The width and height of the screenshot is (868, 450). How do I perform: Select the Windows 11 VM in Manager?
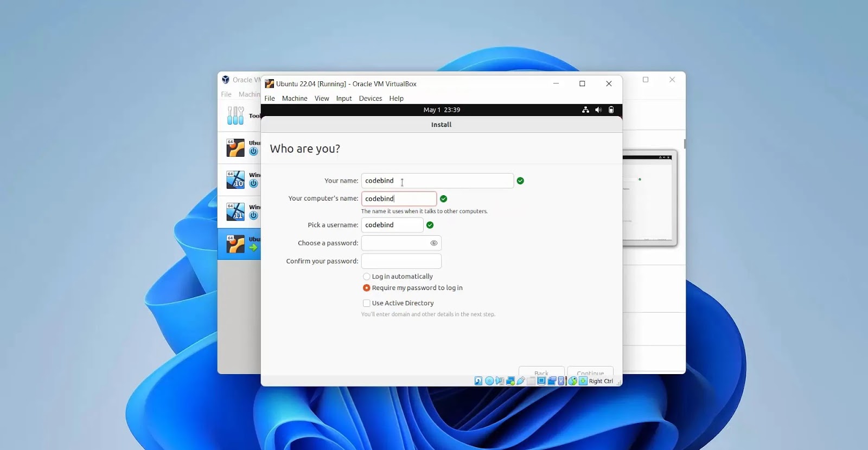coord(239,211)
